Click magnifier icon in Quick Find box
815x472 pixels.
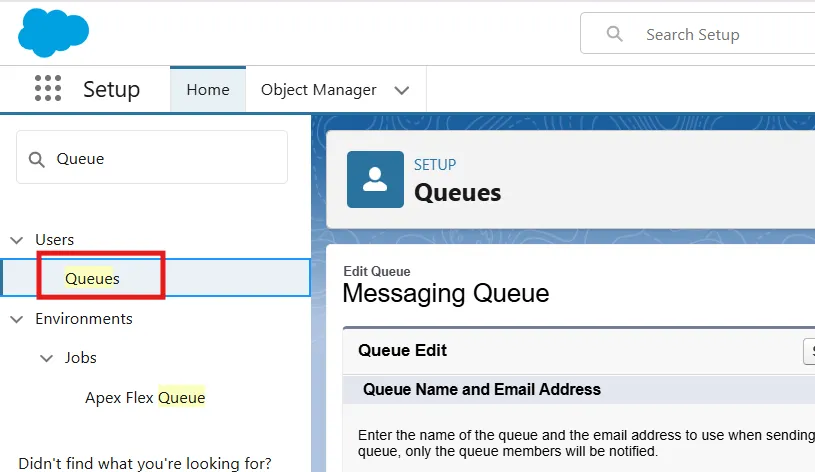pos(37,159)
